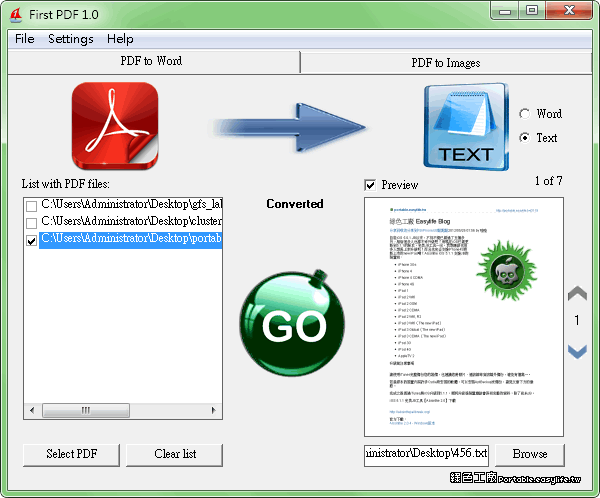Open the Help menu
The height and width of the screenshot is (498, 600).
click(120, 39)
